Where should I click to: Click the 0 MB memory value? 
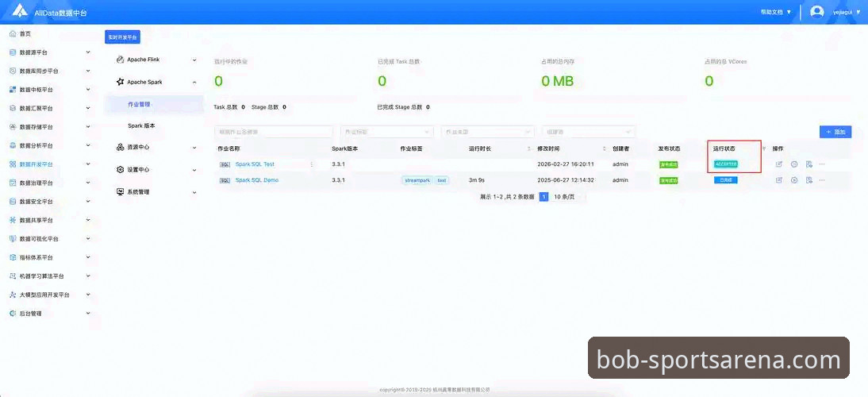coord(558,82)
